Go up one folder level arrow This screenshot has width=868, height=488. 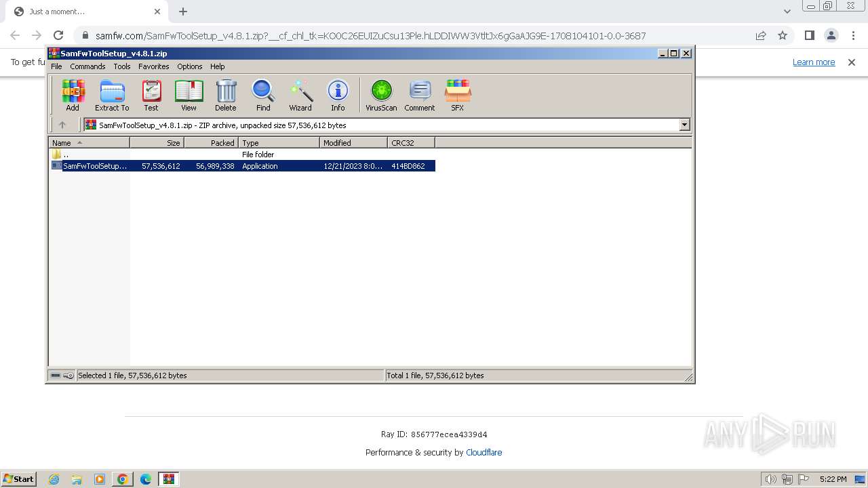[x=62, y=125]
